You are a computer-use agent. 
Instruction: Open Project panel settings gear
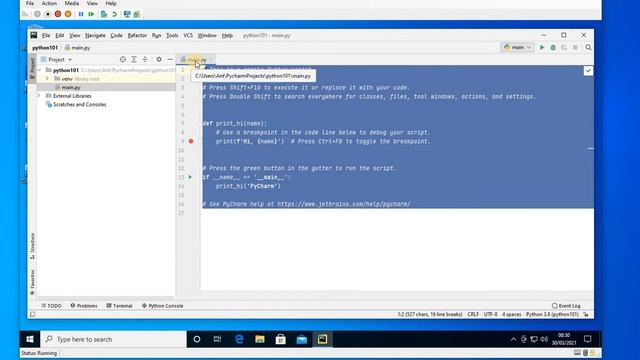(159, 60)
